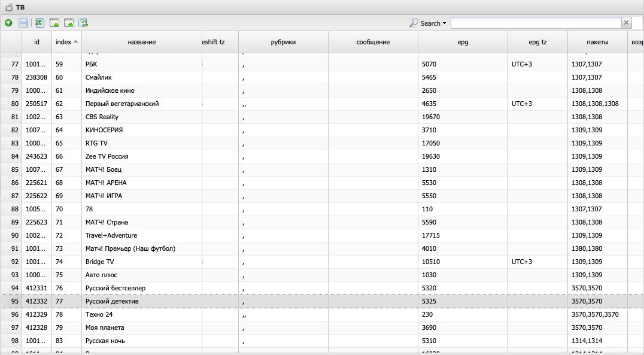The height and width of the screenshot is (355, 644).
Task: Click the window icon with up arrow
Action: [x=54, y=23]
